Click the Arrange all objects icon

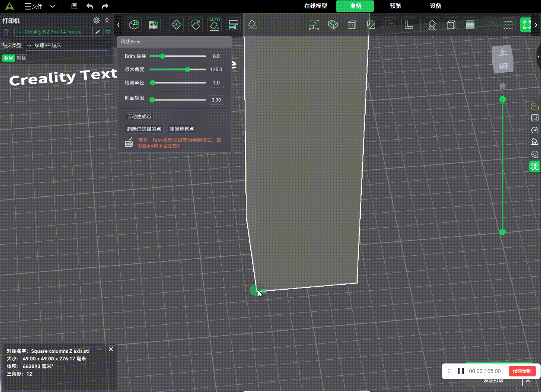234,25
